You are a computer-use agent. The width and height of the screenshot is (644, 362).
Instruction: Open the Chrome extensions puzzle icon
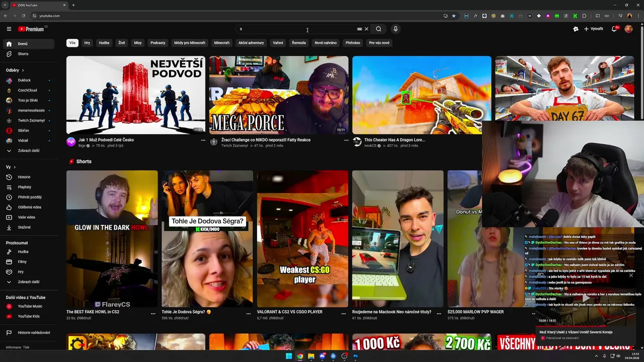[x=584, y=16]
